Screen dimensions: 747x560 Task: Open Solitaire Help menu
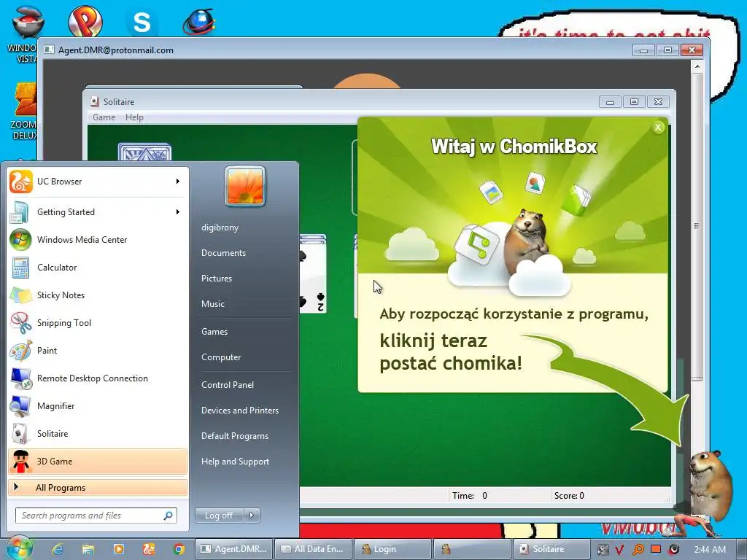pyautogui.click(x=134, y=117)
